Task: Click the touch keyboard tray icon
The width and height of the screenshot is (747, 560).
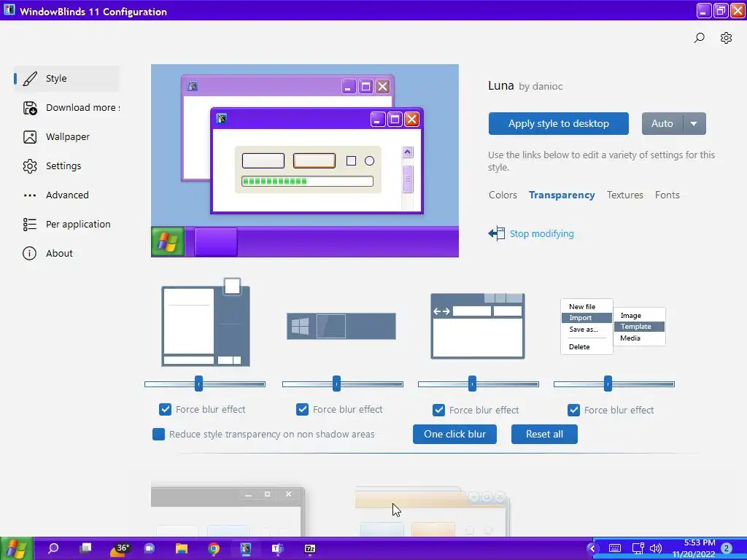Action: 614,548
